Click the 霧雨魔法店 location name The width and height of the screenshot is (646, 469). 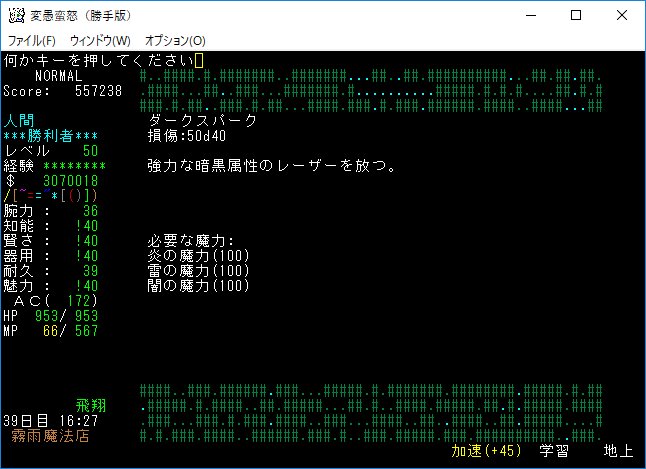click(x=50, y=436)
